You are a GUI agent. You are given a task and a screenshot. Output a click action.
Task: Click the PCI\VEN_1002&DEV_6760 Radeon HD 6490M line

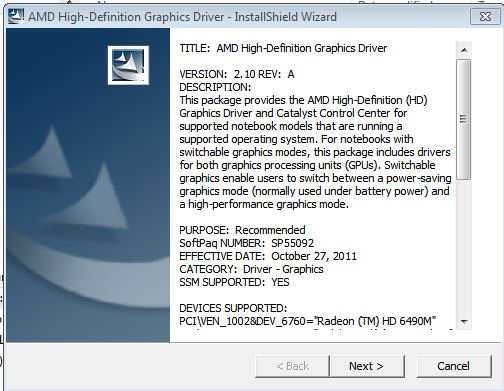307,321
